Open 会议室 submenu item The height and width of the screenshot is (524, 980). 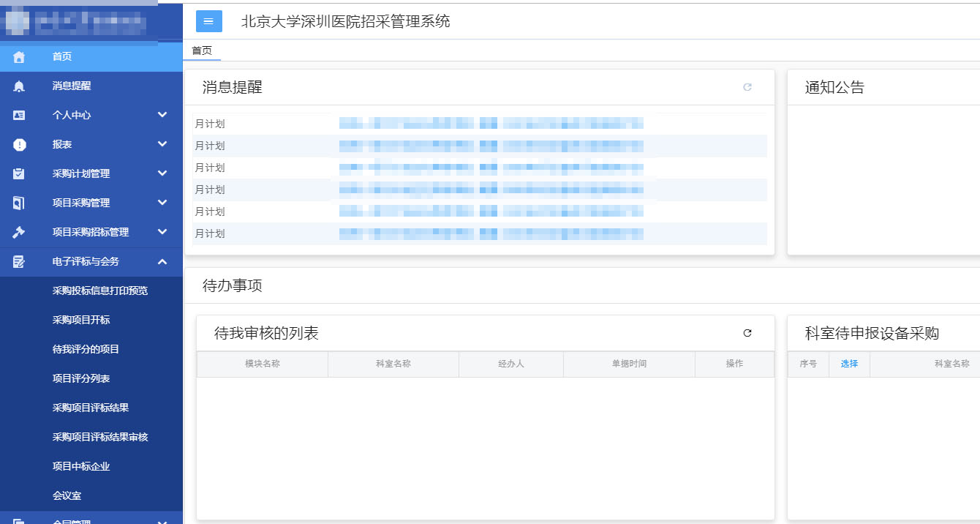(67, 495)
